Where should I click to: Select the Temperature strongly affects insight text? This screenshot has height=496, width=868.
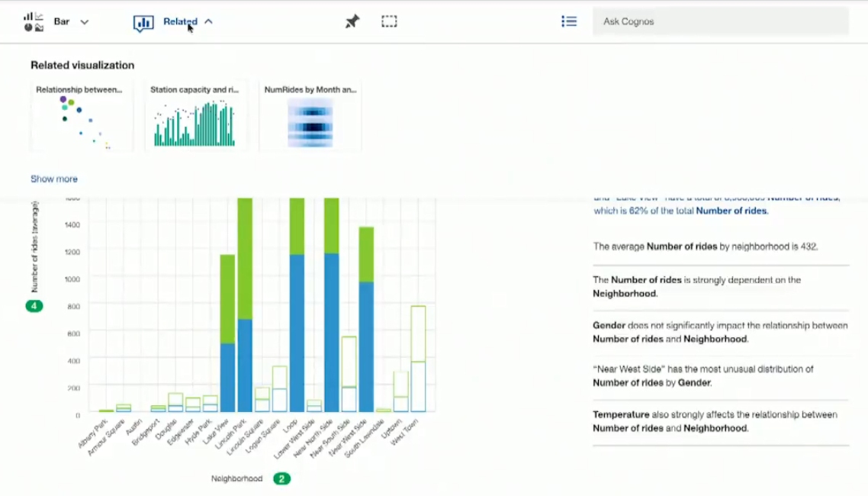(715, 421)
